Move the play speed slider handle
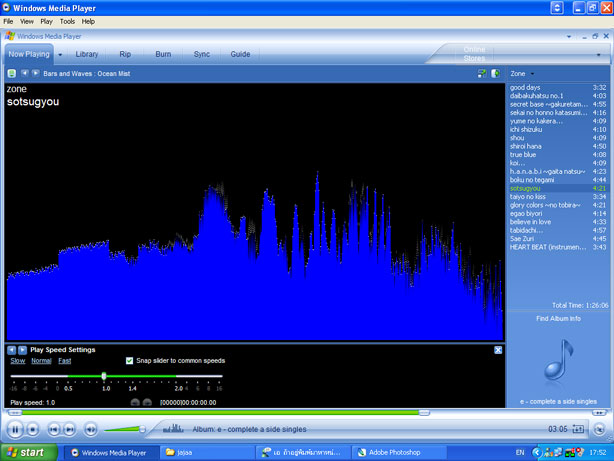 pos(104,376)
